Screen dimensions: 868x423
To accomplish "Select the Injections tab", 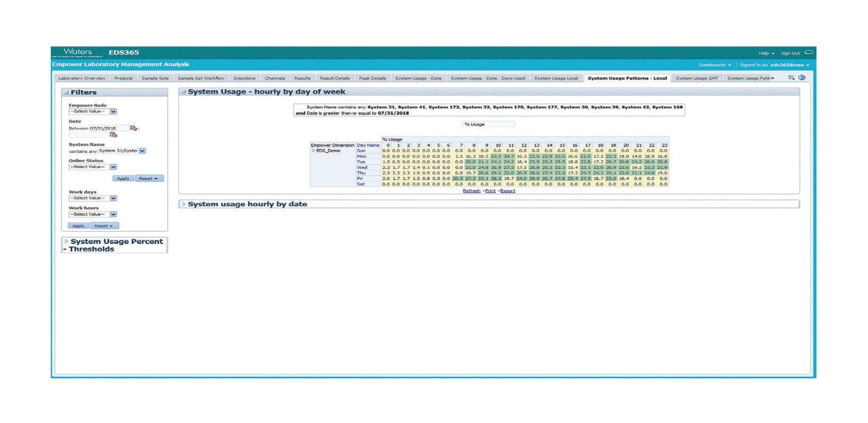I will coord(244,78).
